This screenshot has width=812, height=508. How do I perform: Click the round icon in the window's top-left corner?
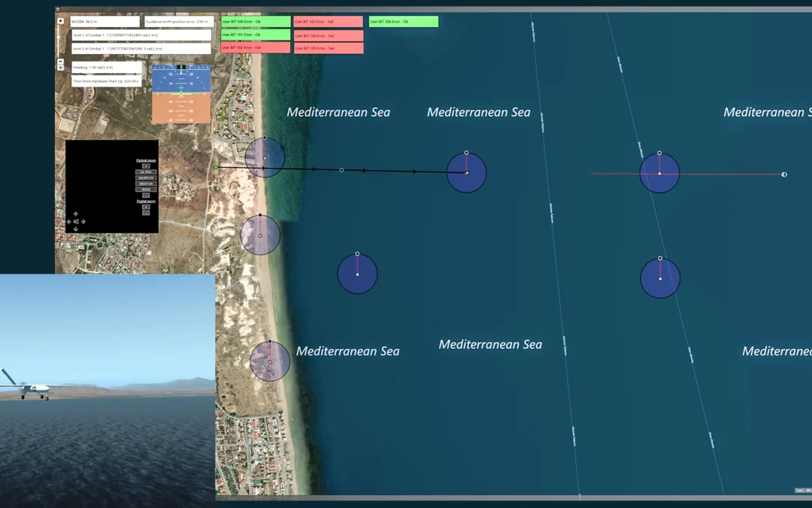(x=57, y=9)
